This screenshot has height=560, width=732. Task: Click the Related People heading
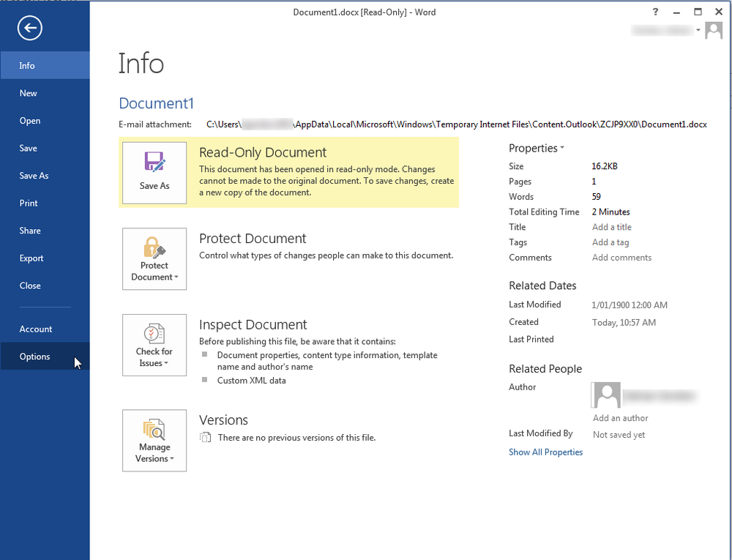[545, 369]
